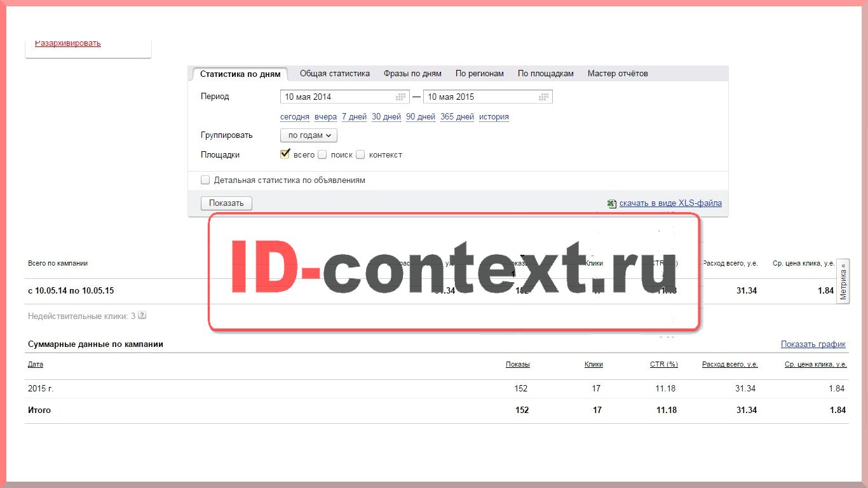Switch to 'Общая статистика' tab
Screen dimensions: 868x488
click(x=335, y=73)
